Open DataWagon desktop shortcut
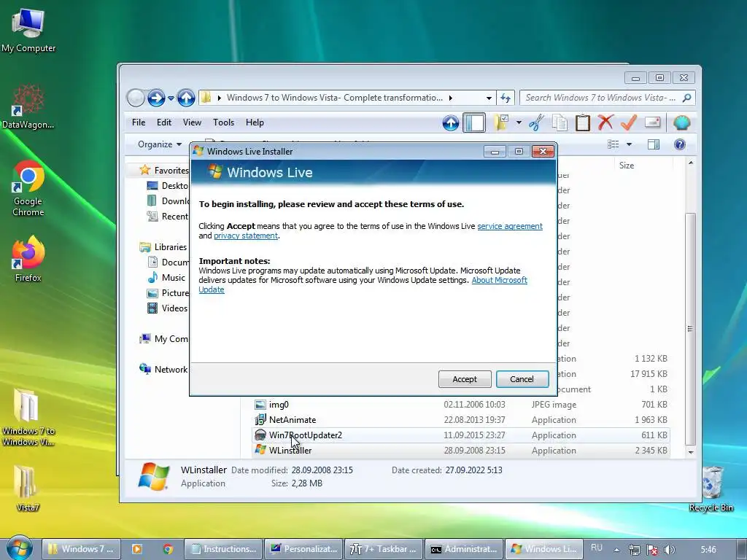This screenshot has width=747, height=560. [x=28, y=107]
